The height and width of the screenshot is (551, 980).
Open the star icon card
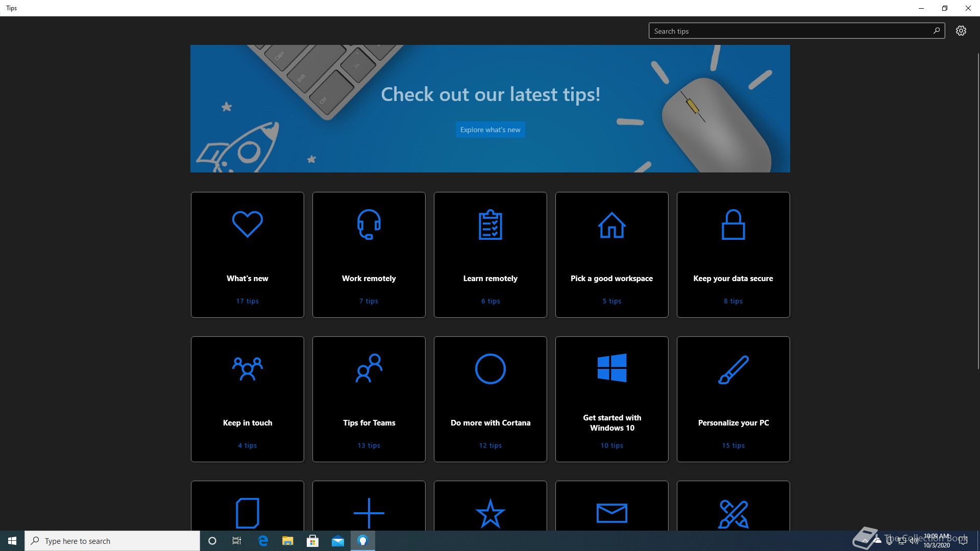click(x=491, y=513)
